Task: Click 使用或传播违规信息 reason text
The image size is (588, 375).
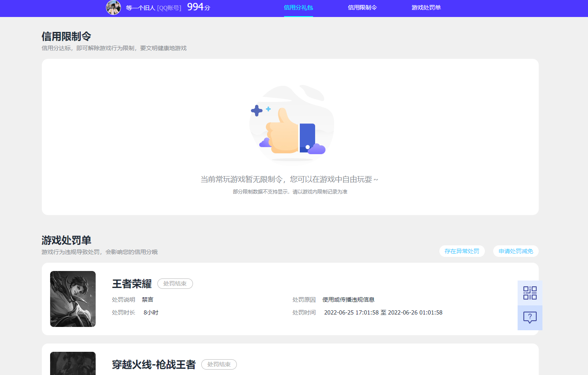Action: [348, 300]
